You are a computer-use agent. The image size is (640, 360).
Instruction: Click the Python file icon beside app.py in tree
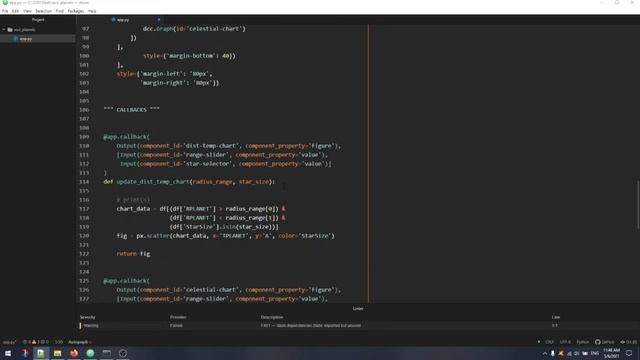[x=16, y=39]
